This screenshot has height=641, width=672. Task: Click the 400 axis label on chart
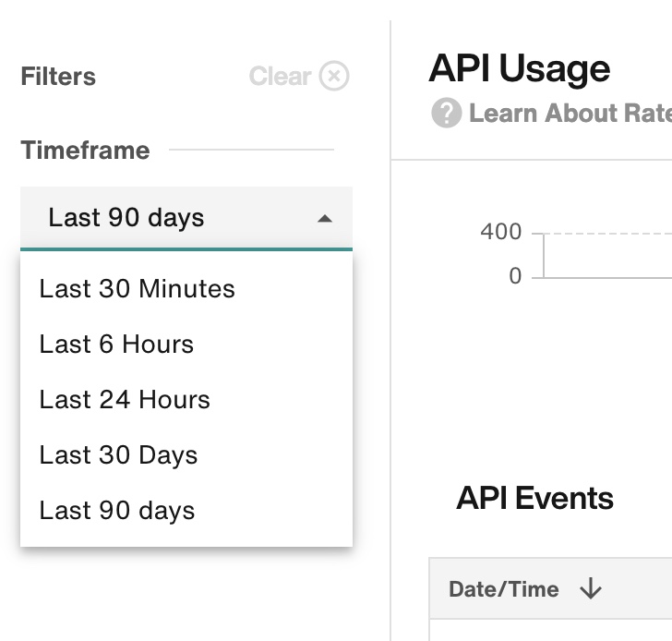click(500, 232)
